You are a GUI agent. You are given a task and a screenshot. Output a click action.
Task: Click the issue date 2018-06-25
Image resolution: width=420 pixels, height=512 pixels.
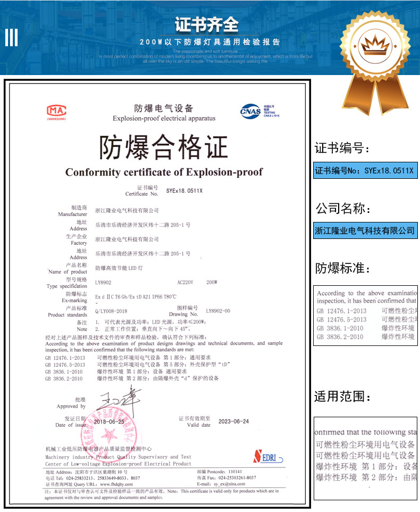(x=109, y=422)
